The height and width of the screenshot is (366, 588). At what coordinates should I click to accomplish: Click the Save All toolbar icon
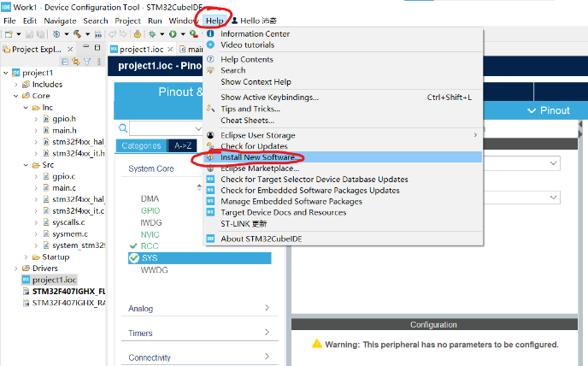(40, 34)
